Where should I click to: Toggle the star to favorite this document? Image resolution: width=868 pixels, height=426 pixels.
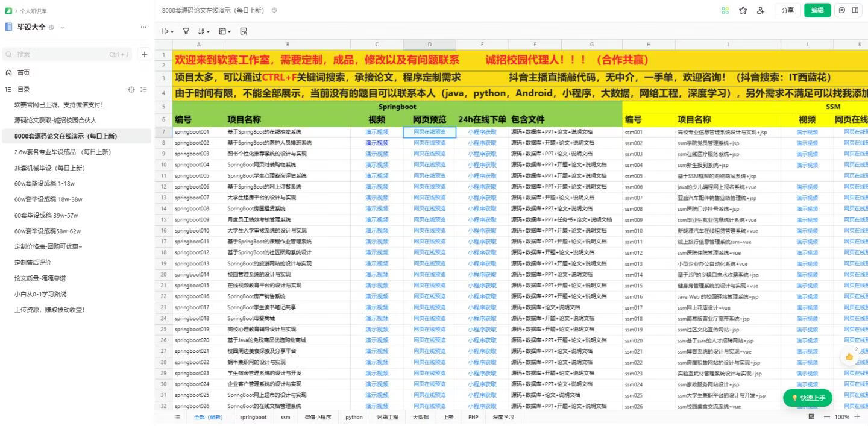point(743,10)
